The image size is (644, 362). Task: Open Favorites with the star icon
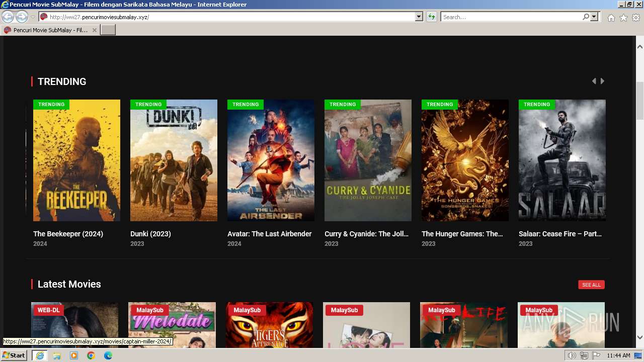(623, 18)
